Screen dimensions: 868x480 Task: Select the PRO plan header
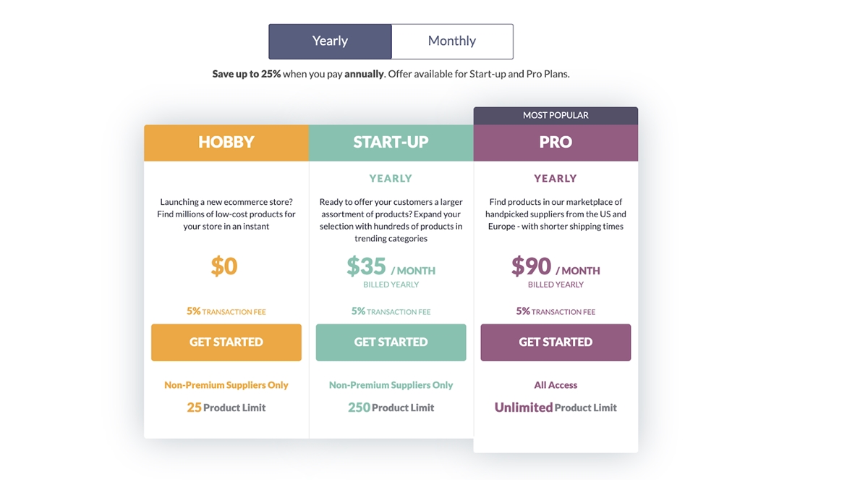click(x=556, y=143)
